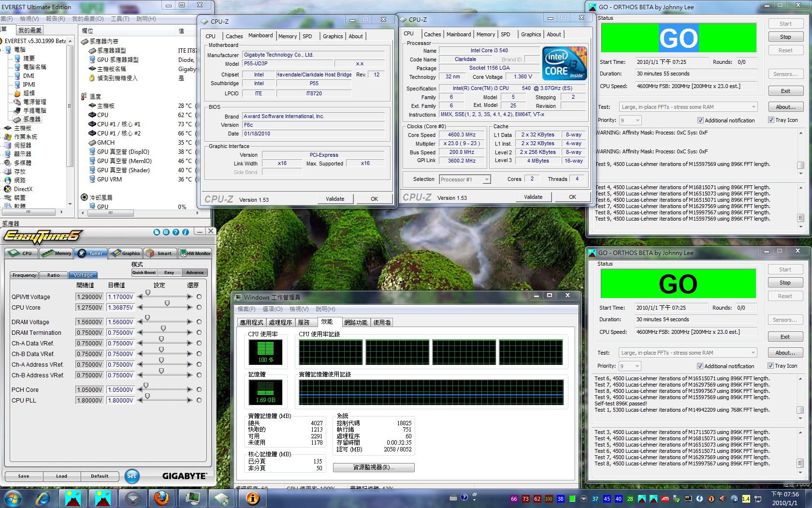The width and height of the screenshot is (812, 508).
Task: Open 網路功能 tab in Task Manager
Action: [356, 322]
